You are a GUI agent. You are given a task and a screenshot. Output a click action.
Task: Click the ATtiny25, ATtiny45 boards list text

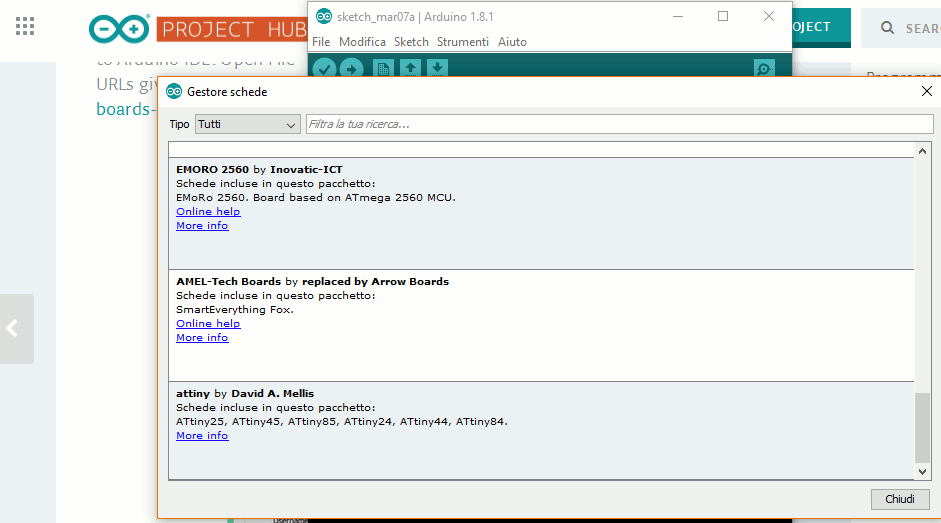point(341,422)
